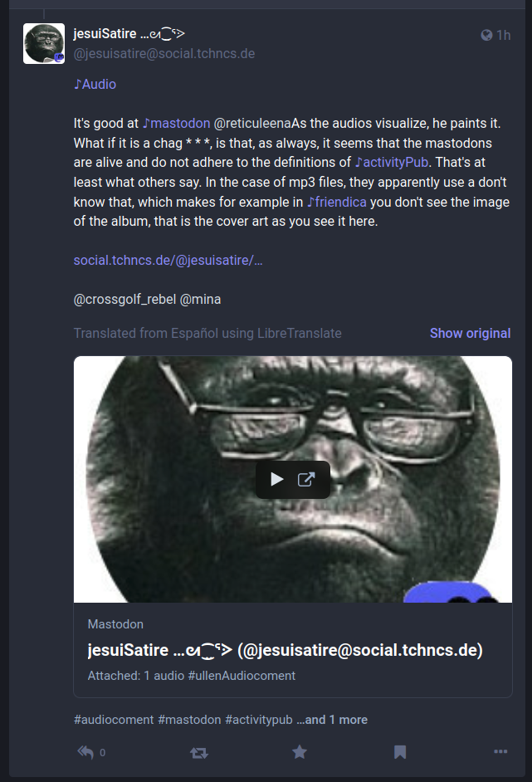Boost this post with the retweet icon

tap(199, 753)
